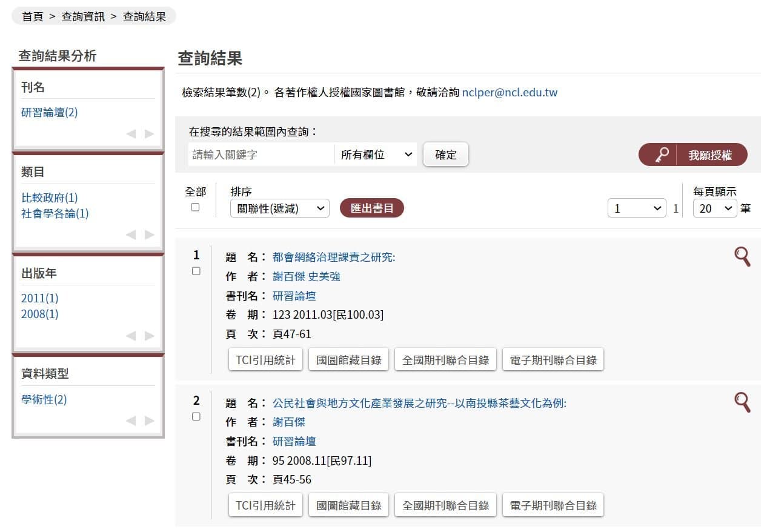Filter by publication year 2011(1)
The image size is (767, 532).
coord(40,298)
